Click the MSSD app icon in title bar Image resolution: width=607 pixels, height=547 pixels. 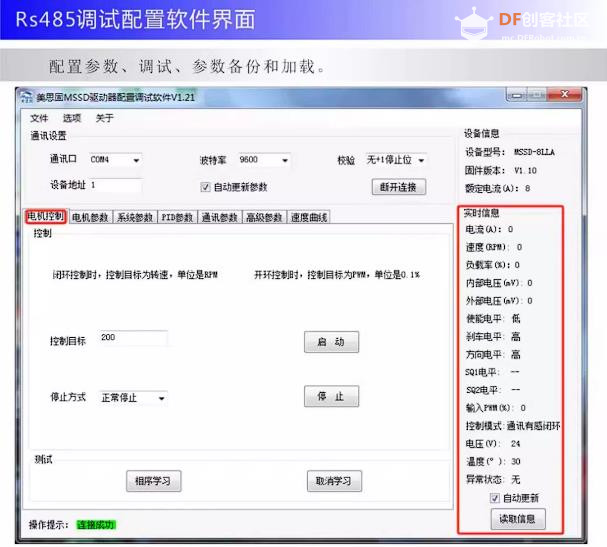click(26, 97)
